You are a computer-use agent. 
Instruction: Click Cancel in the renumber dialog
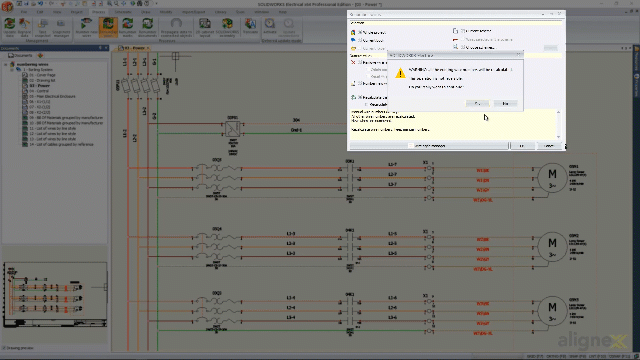[549, 146]
